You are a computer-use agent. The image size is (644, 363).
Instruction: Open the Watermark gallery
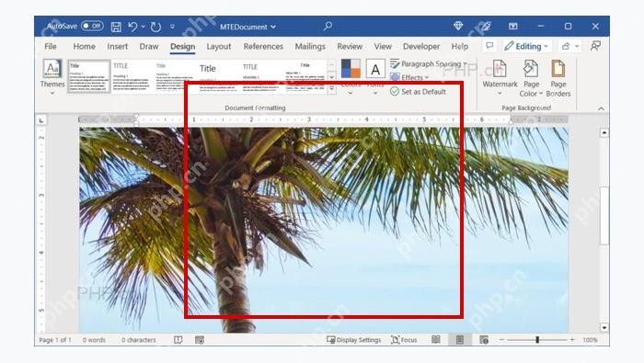(x=500, y=78)
